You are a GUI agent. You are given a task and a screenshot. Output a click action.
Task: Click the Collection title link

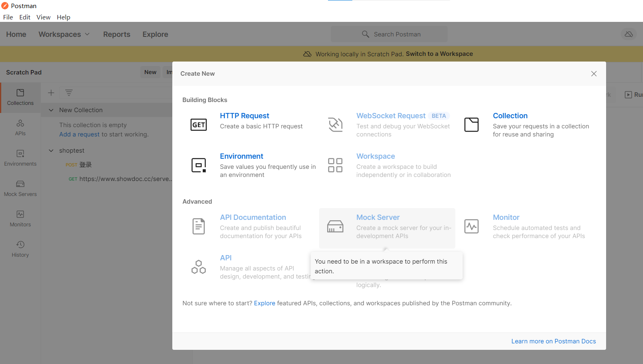tap(510, 116)
